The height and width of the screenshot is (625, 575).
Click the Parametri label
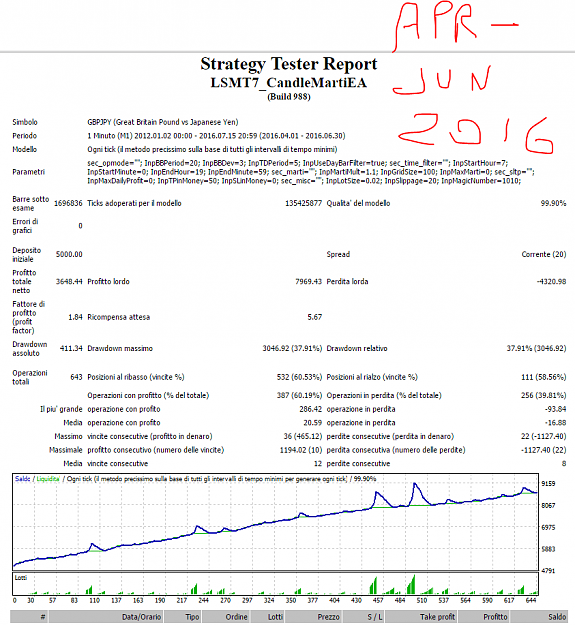click(x=28, y=172)
